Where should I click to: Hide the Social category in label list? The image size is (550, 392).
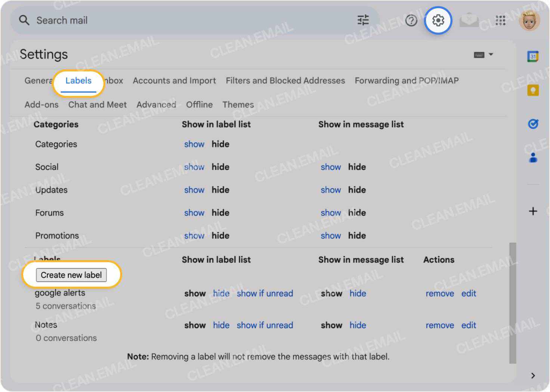click(220, 167)
